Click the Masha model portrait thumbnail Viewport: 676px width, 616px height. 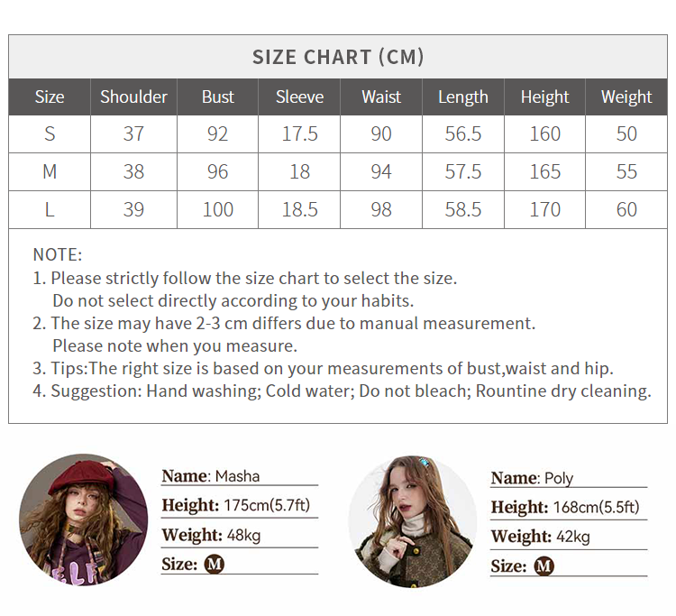click(x=84, y=519)
